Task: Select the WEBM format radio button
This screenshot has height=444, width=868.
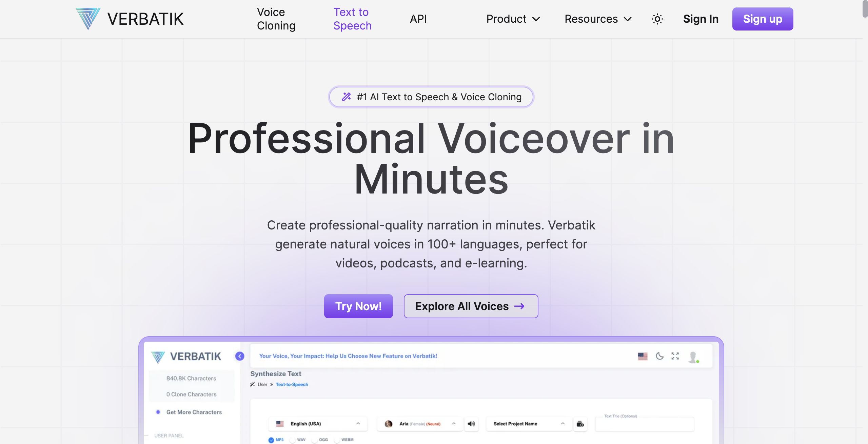Action: click(337, 440)
